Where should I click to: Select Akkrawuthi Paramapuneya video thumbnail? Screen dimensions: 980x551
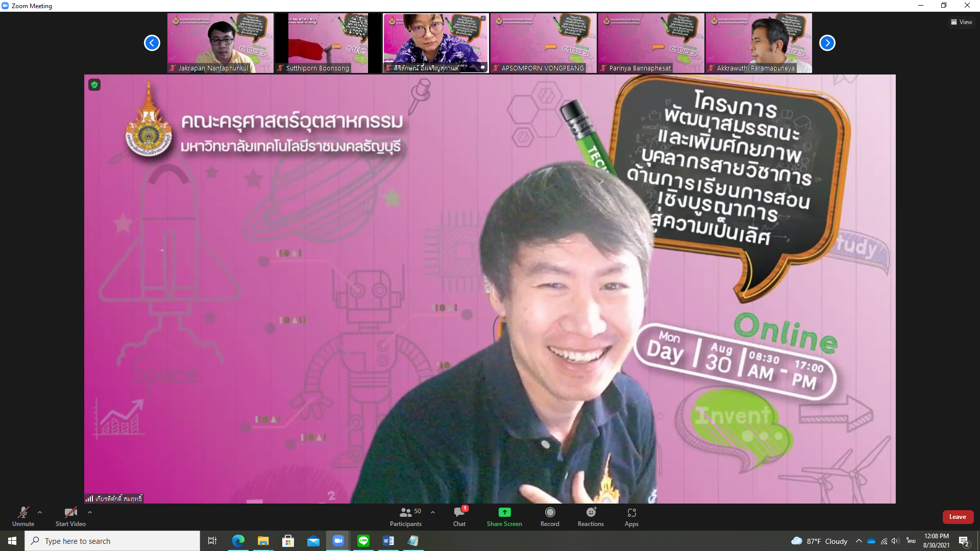(759, 43)
